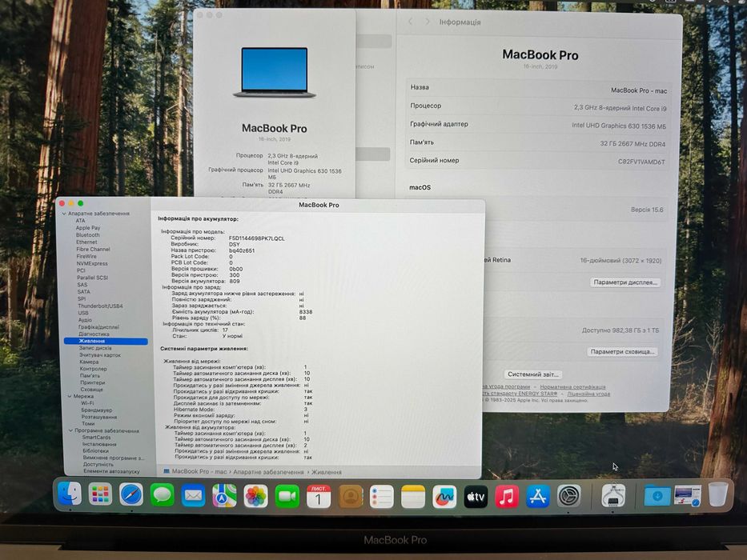
Task: Open the Notes app in the Dock
Action: (x=413, y=497)
